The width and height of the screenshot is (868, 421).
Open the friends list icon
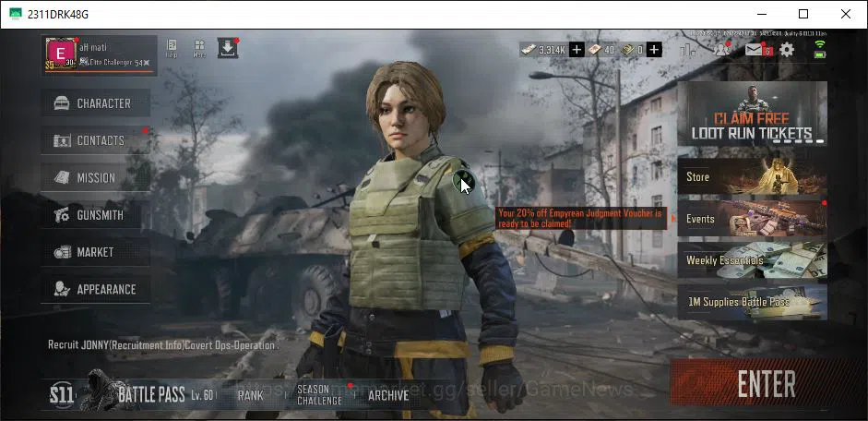click(721, 50)
